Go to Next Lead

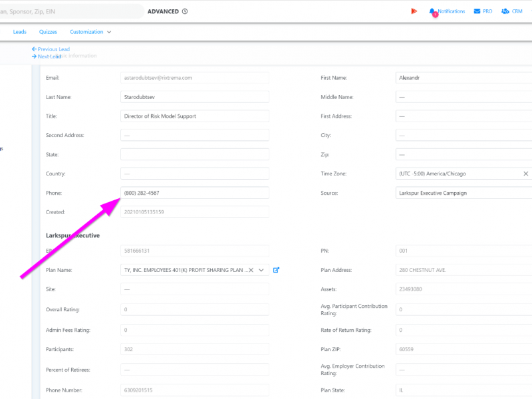pyautogui.click(x=47, y=57)
